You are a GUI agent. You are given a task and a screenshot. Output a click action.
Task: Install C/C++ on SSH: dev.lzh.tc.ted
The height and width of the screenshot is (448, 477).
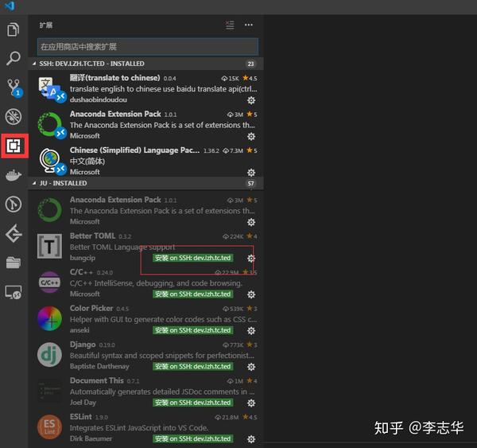pos(193,294)
